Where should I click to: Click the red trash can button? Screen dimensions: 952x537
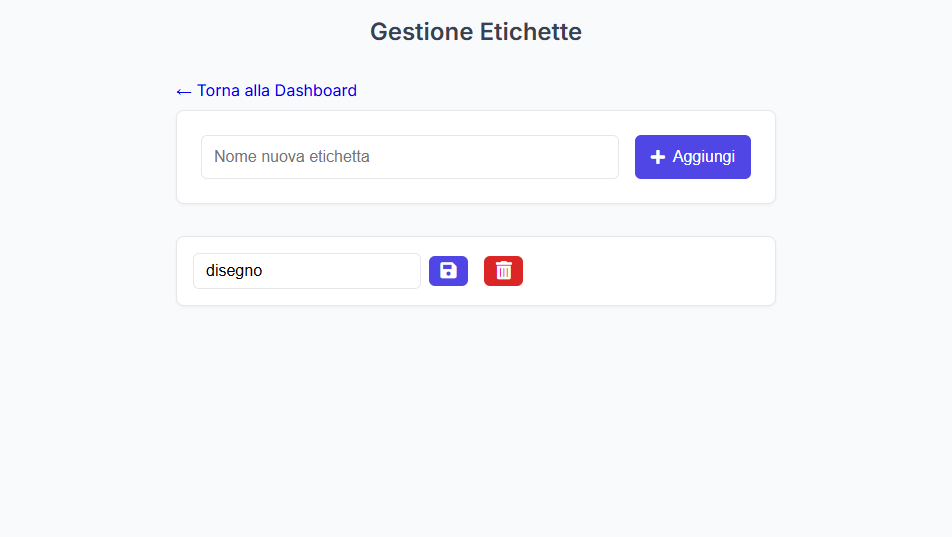click(x=503, y=271)
